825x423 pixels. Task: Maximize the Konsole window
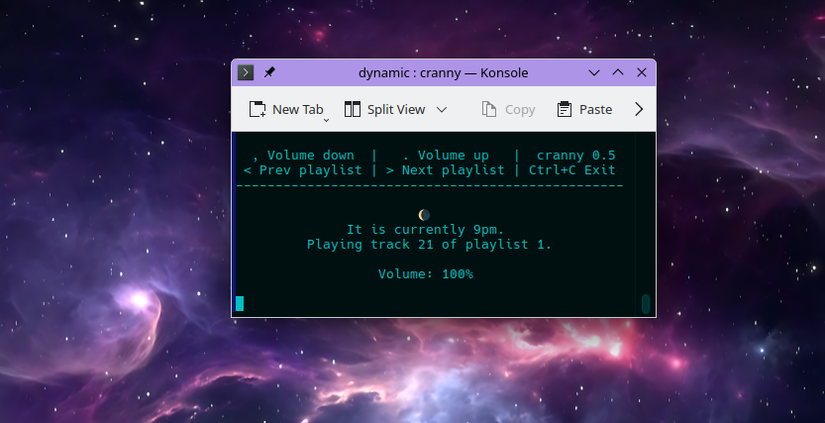click(x=618, y=72)
